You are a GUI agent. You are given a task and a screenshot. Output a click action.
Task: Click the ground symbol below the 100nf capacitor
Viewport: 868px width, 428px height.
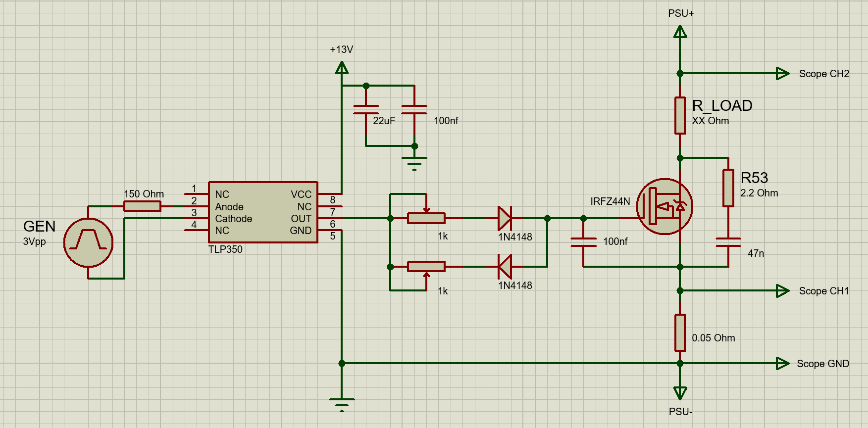[414, 163]
